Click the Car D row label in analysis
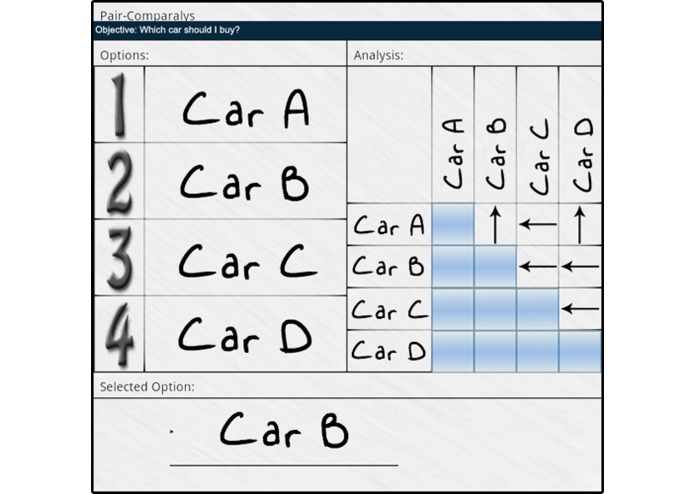The image size is (695, 494). click(x=389, y=351)
